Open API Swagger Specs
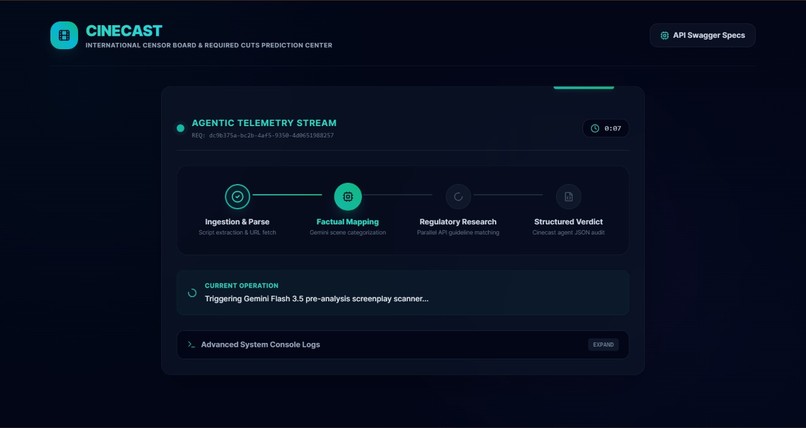806x428 pixels. (x=702, y=35)
